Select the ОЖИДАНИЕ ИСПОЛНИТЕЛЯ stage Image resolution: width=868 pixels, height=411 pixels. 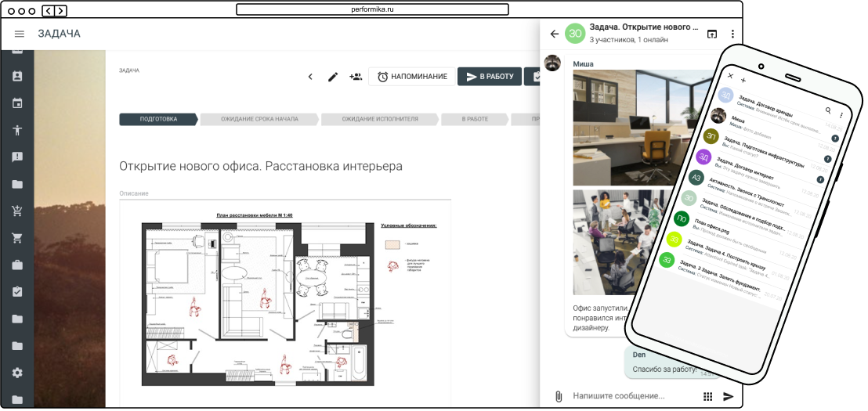coord(380,119)
